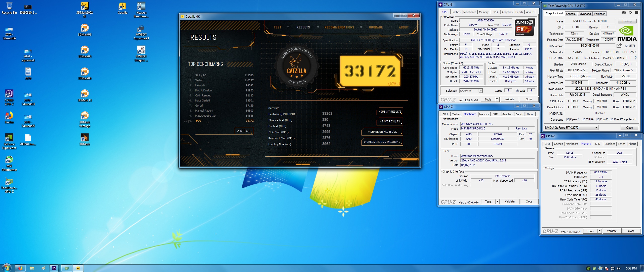Viewport: 644px width, 272px height.
Task: Click the Lookup button in GPU-Z
Action: coord(627,21)
